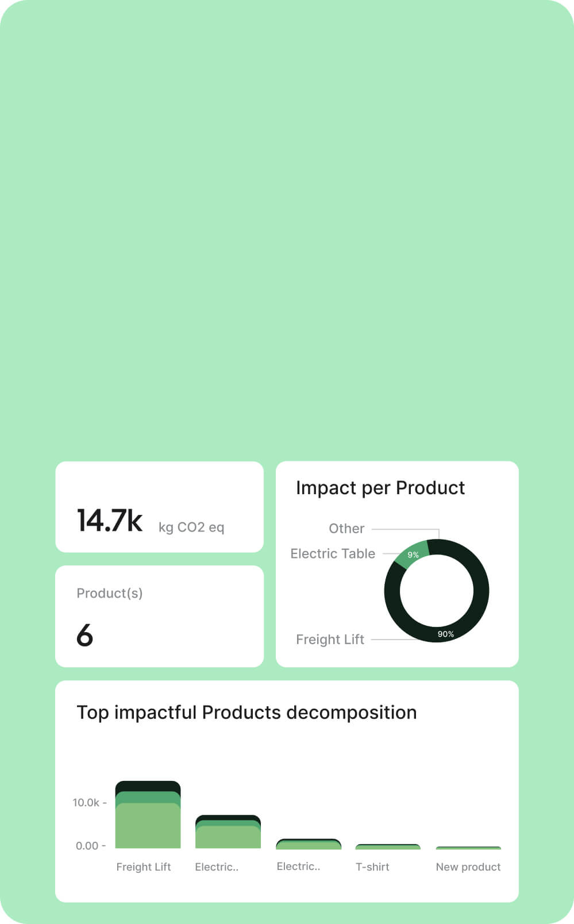Click the T-shirt axis label
Image resolution: width=574 pixels, height=924 pixels.
[x=372, y=867]
